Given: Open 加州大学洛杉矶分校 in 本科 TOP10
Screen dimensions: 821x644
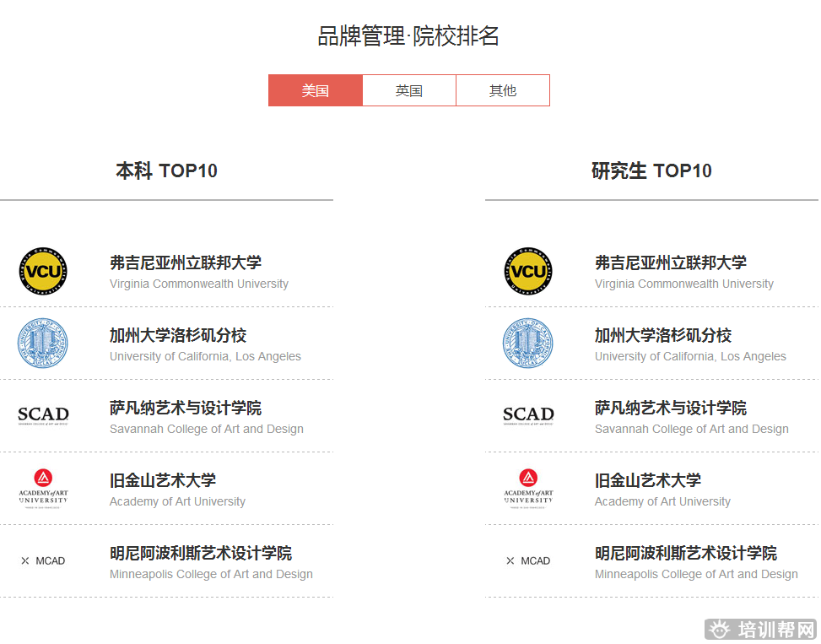Looking at the screenshot, I should point(178,335).
